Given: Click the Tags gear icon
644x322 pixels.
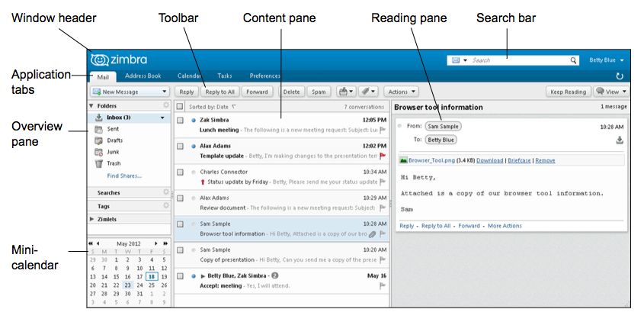Looking at the screenshot, I should tap(166, 205).
